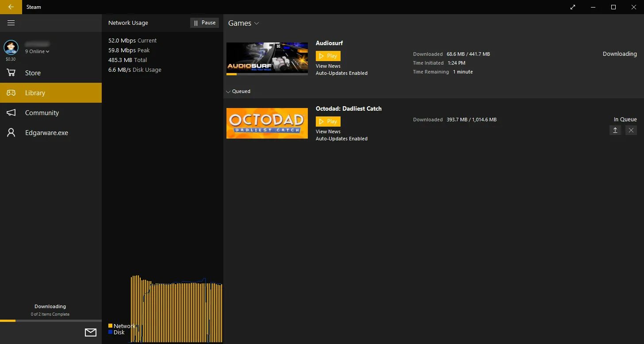644x344 pixels.
Task: Select Library in the sidebar
Action: point(51,93)
